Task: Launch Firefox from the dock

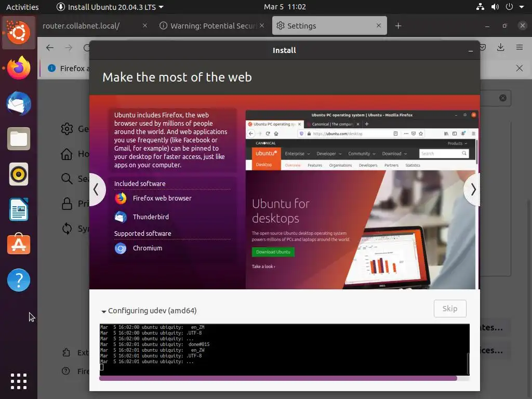Action: tap(19, 68)
